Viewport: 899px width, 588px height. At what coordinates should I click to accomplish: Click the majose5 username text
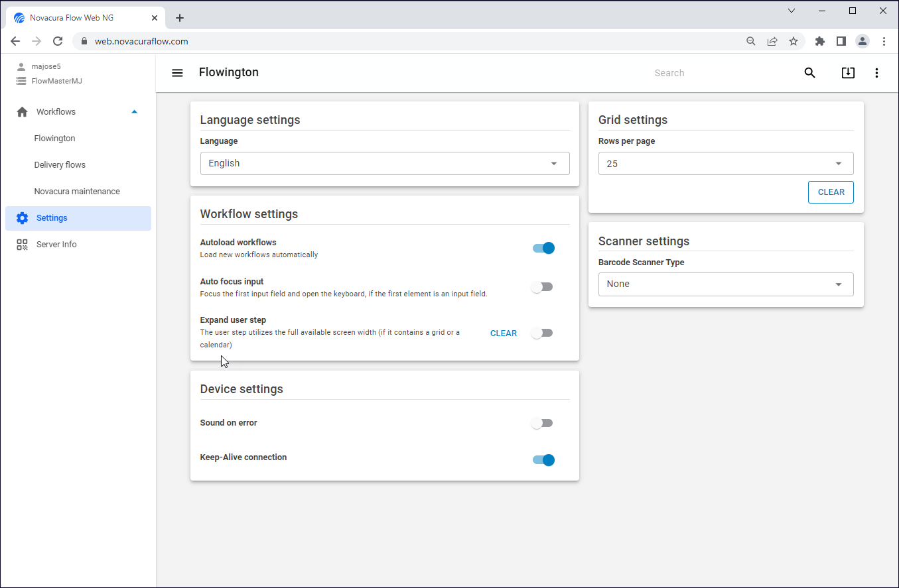pyautogui.click(x=46, y=66)
